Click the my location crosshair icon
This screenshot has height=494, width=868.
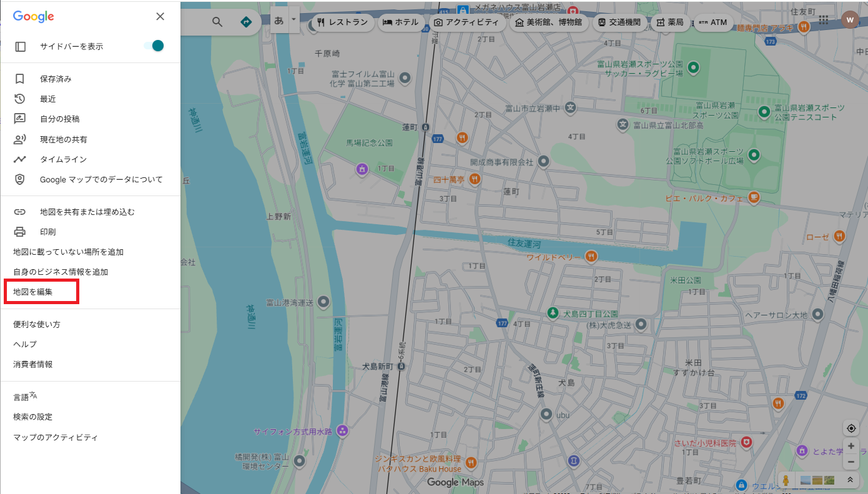pos(851,428)
